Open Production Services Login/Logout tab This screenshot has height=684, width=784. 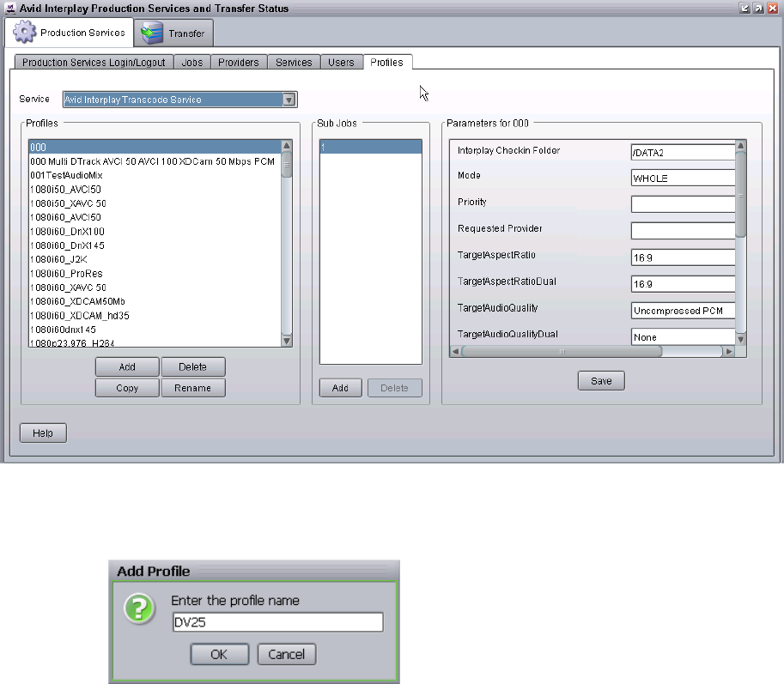pyautogui.click(x=94, y=62)
